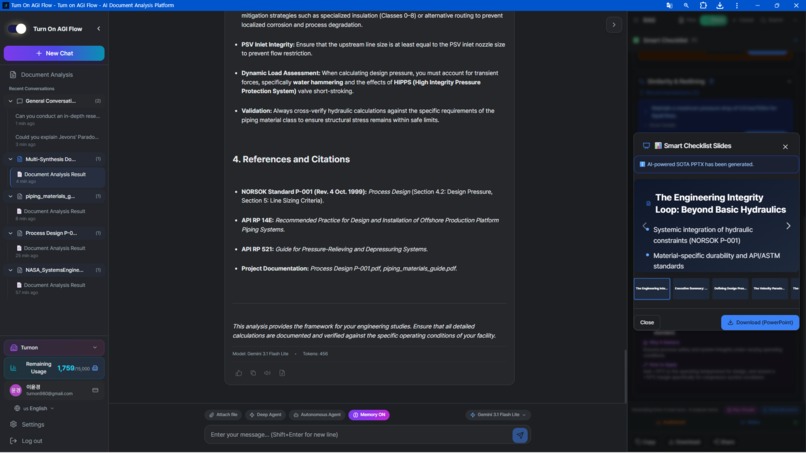Screen dimensions: 806x453
Task: Download the PowerPoint file
Action: pos(760,322)
